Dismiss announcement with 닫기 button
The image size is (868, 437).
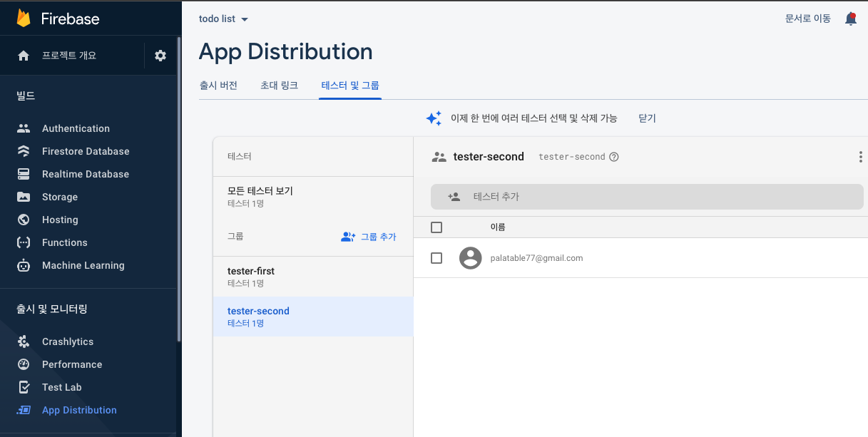click(x=648, y=118)
